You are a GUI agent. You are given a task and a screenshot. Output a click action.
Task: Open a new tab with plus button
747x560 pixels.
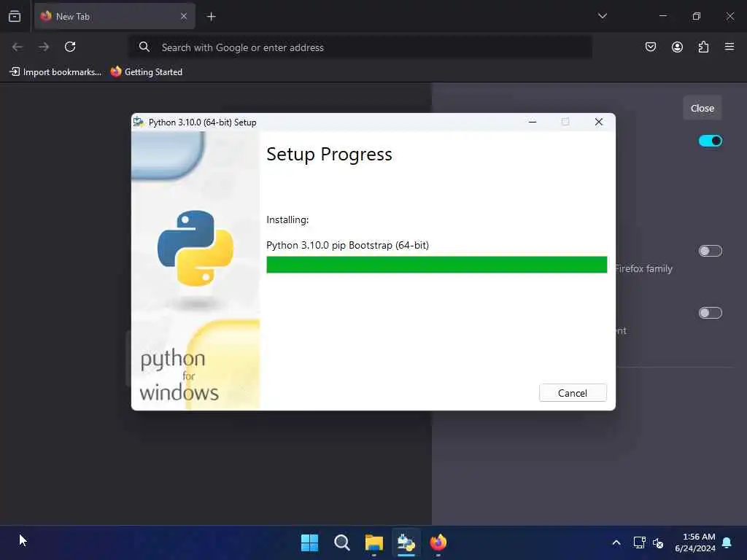211,17
